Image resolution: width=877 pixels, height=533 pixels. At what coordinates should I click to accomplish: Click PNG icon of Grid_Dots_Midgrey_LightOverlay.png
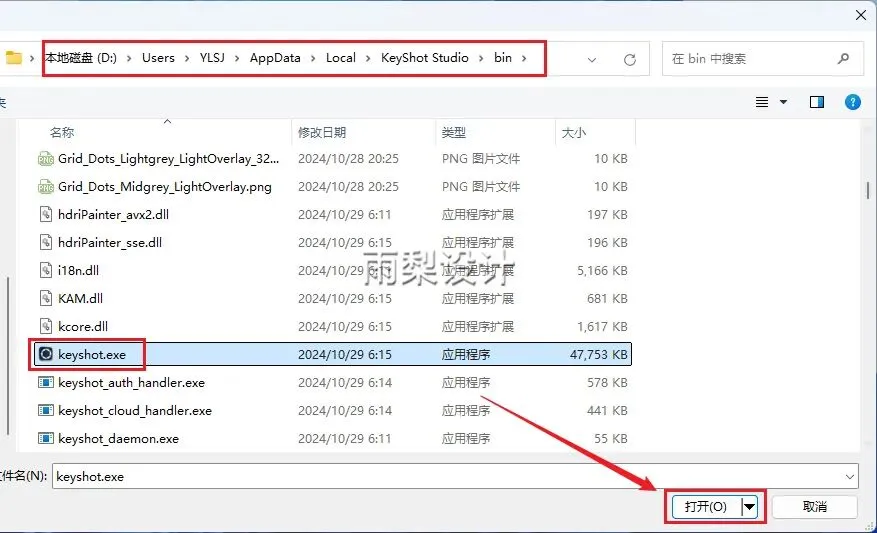[x=46, y=186]
